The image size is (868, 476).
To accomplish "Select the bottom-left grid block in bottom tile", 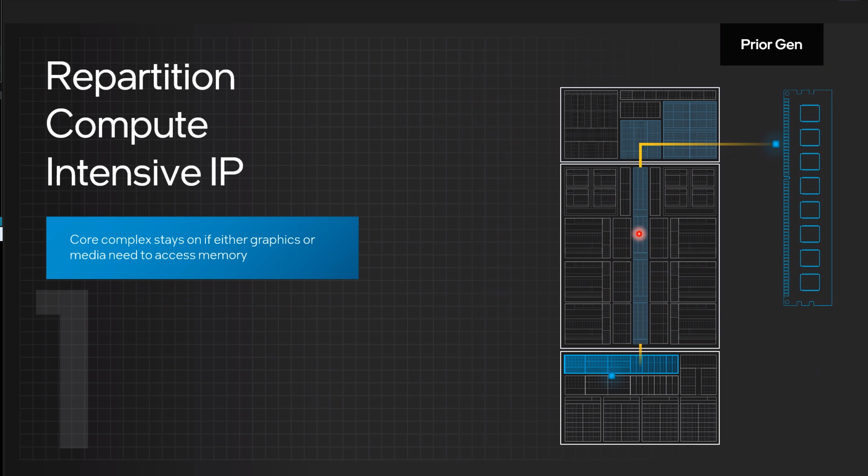I will click(x=583, y=419).
